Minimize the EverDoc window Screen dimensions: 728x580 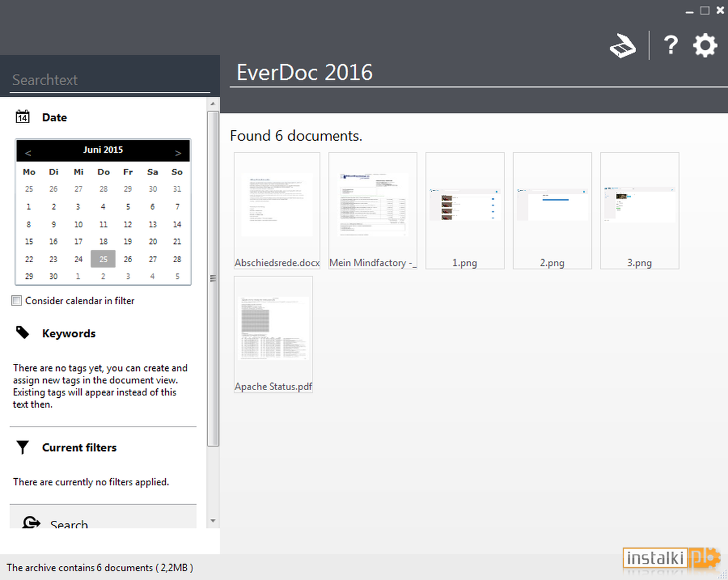pos(690,11)
